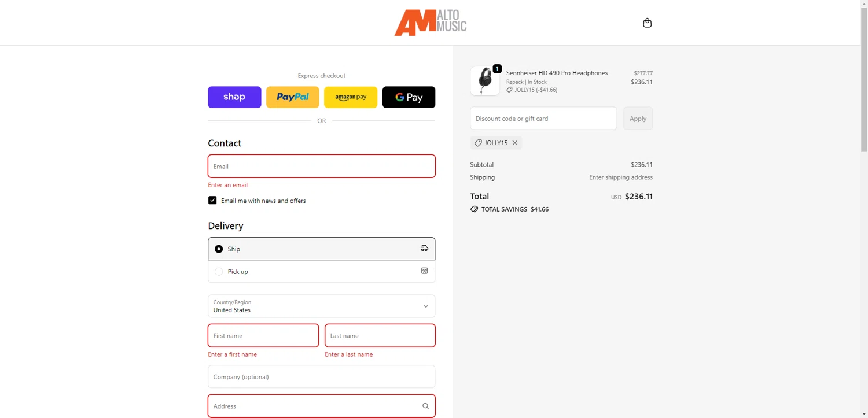Focus the Last name field
Image resolution: width=868 pixels, height=418 pixels.
click(380, 335)
